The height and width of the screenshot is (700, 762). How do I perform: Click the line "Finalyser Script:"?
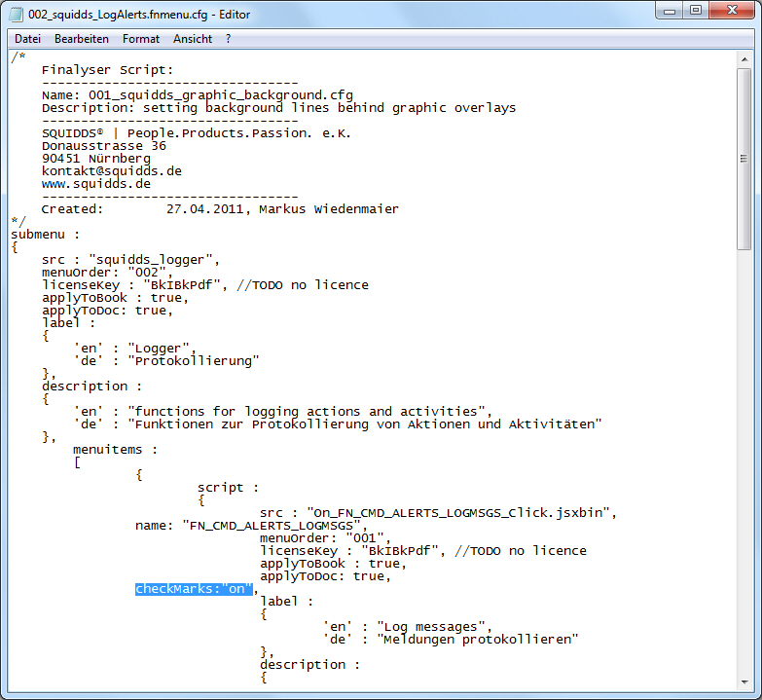coord(107,70)
